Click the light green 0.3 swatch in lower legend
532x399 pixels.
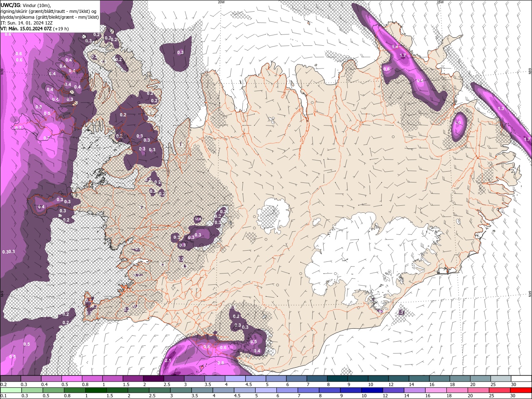click(32, 390)
